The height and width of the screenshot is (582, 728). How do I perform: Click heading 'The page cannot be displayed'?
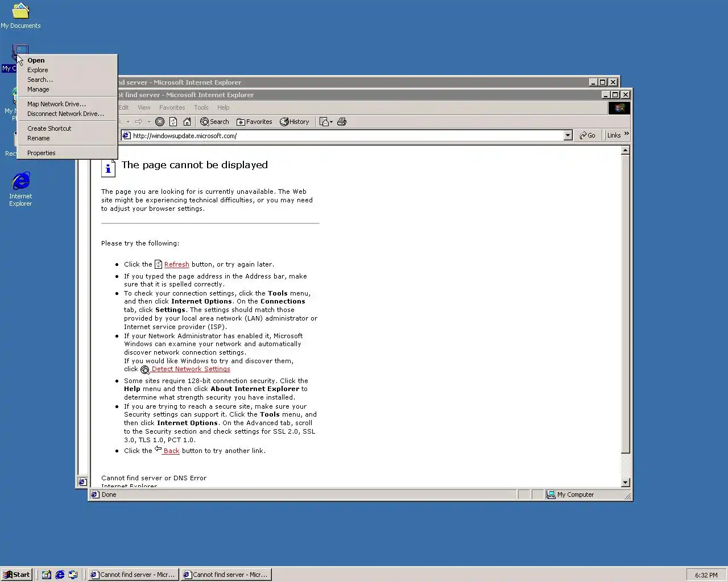pos(195,165)
